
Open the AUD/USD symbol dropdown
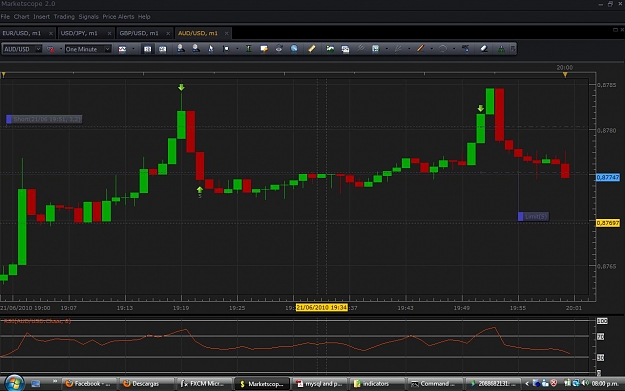click(38, 49)
